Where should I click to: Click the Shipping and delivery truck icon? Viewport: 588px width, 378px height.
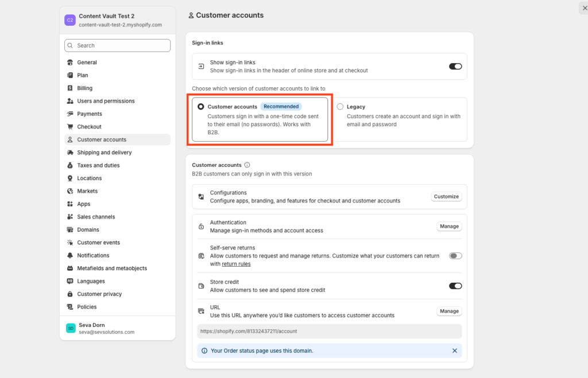(70, 153)
